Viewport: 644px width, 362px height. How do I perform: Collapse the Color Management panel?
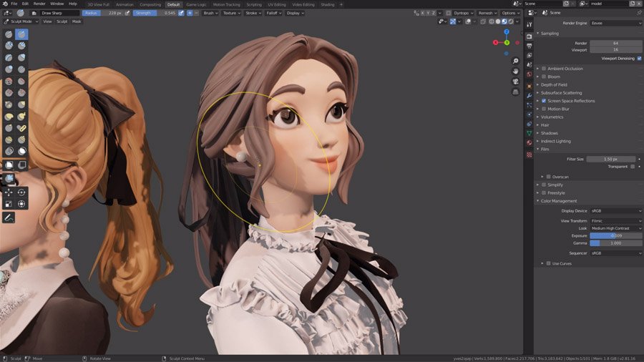coord(559,201)
